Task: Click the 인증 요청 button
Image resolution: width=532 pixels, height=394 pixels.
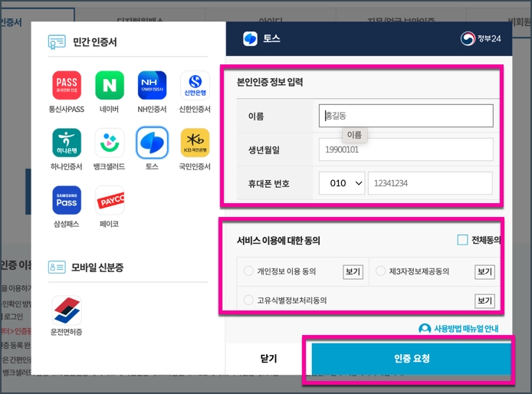Action: click(411, 359)
